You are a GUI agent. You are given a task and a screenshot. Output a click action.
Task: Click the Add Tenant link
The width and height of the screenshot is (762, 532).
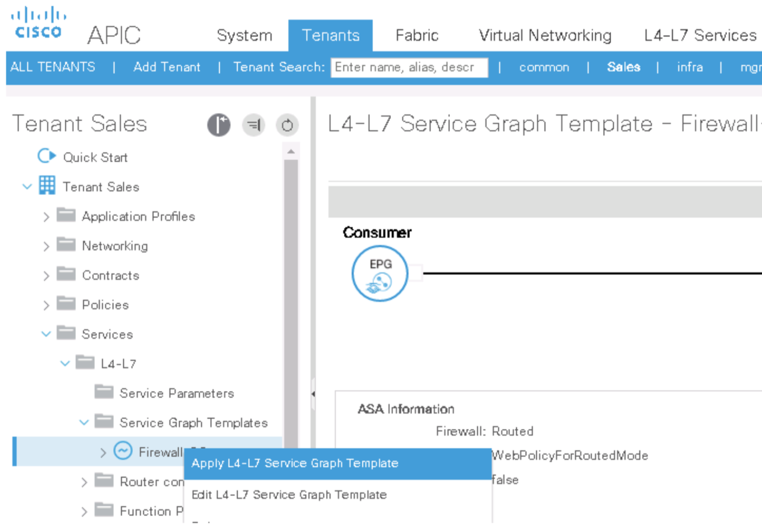point(167,67)
